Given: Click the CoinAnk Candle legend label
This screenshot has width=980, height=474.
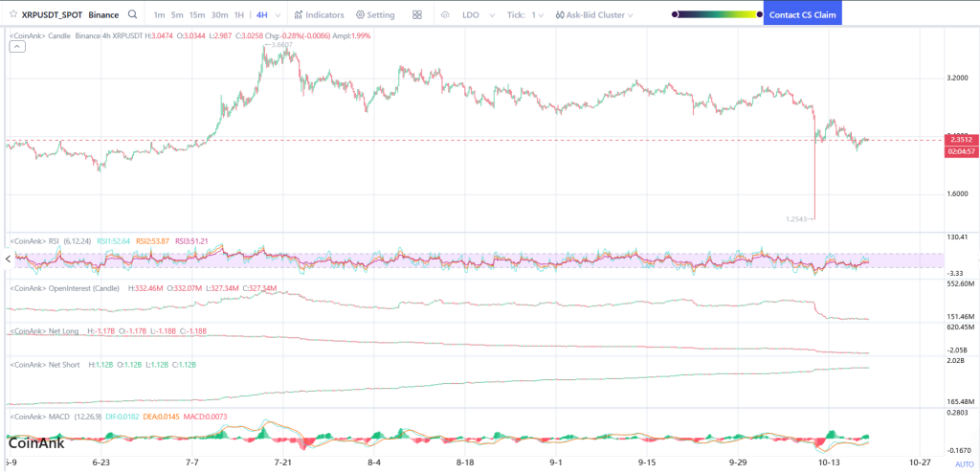Looking at the screenshot, I should (40, 36).
